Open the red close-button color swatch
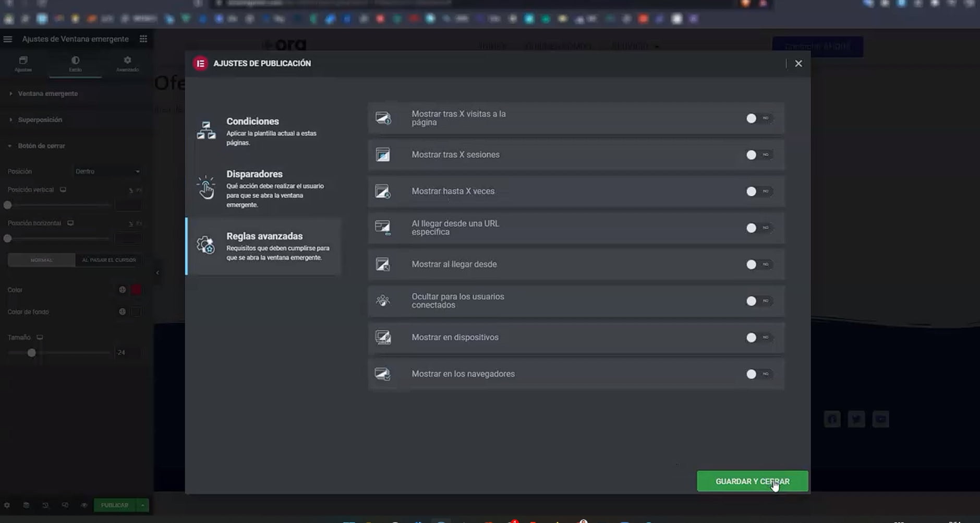The height and width of the screenshot is (523, 980). tap(136, 290)
